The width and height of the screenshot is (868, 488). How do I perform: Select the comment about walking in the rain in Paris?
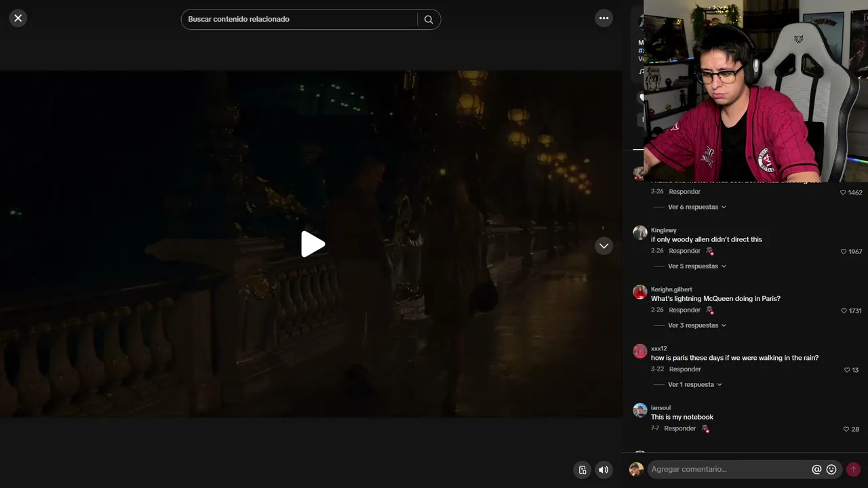click(x=734, y=358)
